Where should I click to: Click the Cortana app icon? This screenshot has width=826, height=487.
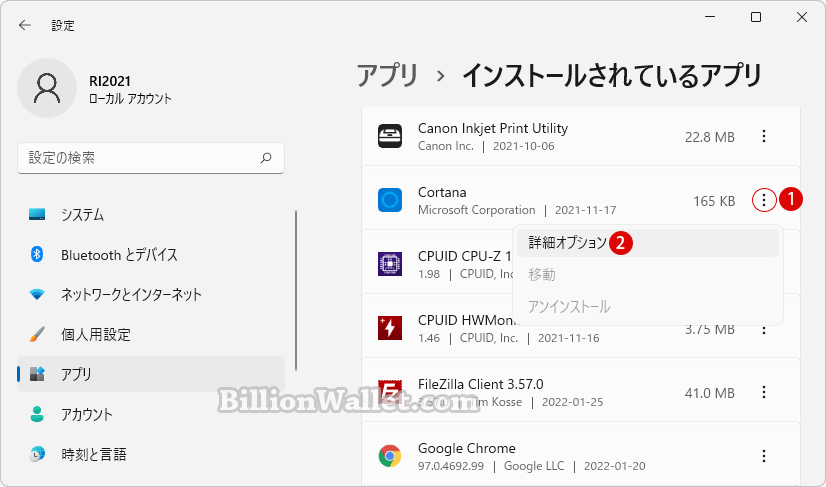(390, 200)
